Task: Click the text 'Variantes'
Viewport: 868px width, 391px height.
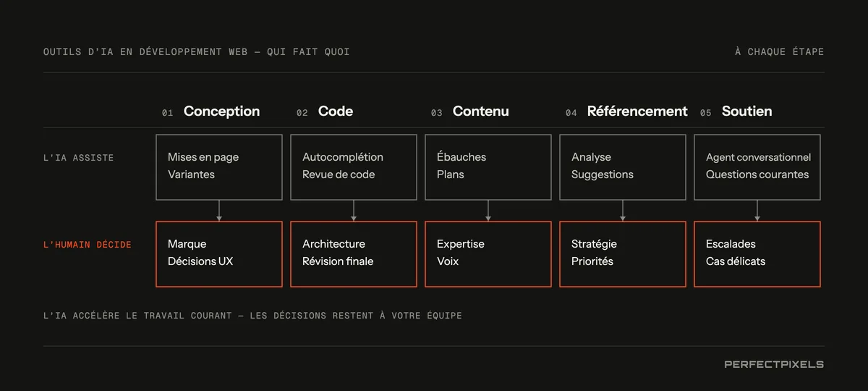Action: click(x=191, y=175)
